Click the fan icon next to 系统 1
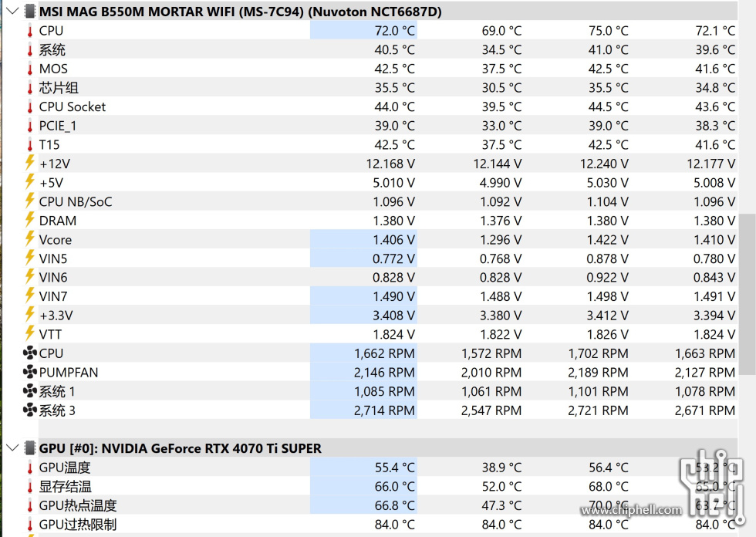 pyautogui.click(x=30, y=391)
